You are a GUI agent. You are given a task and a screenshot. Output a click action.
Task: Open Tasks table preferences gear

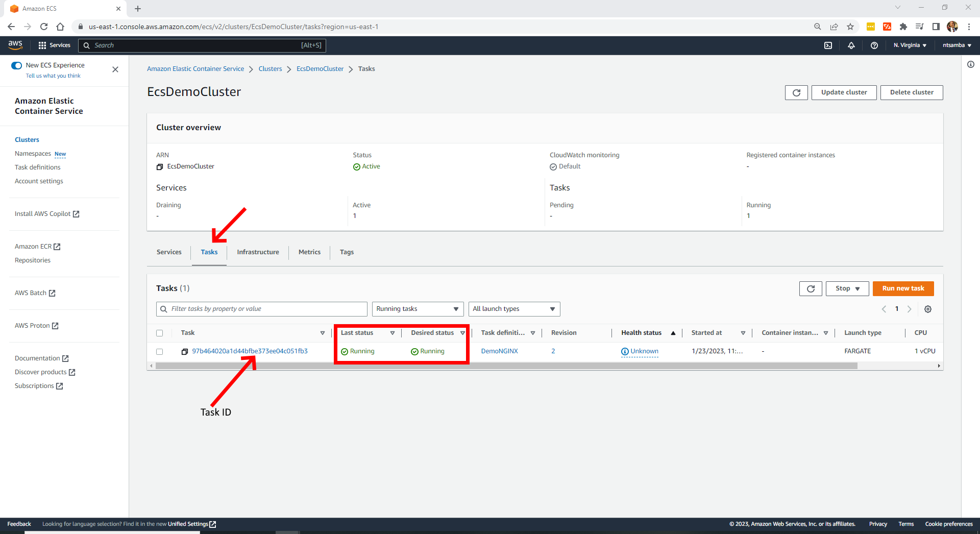927,309
